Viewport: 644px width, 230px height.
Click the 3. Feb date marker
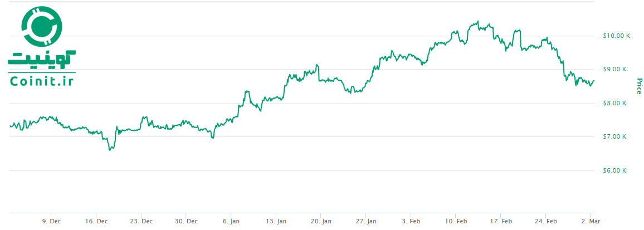(x=411, y=221)
